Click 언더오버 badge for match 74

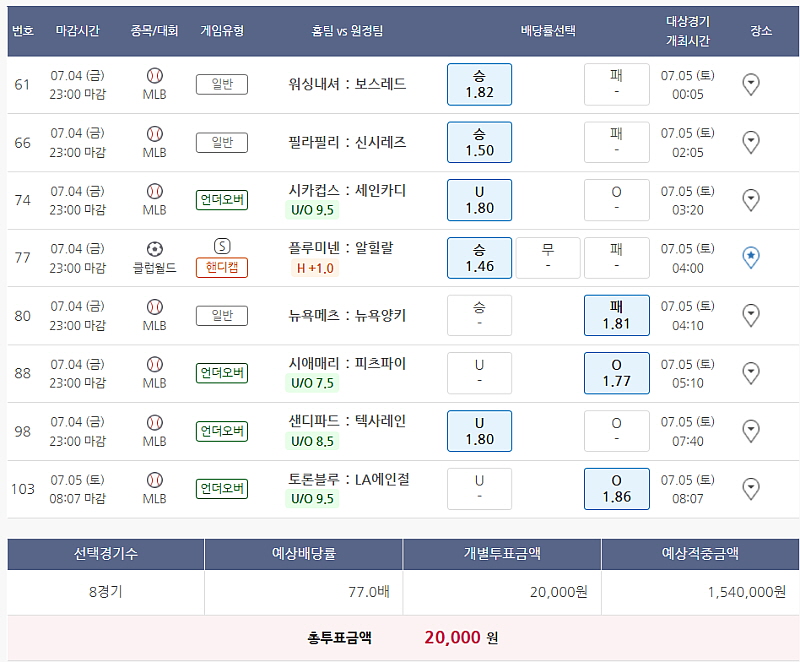pyautogui.click(x=221, y=200)
